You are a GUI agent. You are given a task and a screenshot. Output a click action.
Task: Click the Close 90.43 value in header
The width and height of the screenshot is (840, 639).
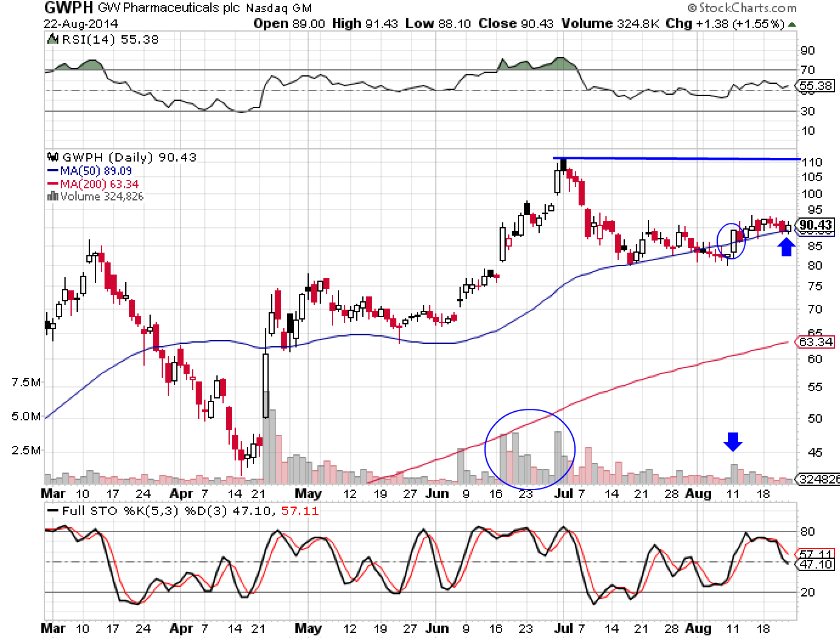pos(516,24)
